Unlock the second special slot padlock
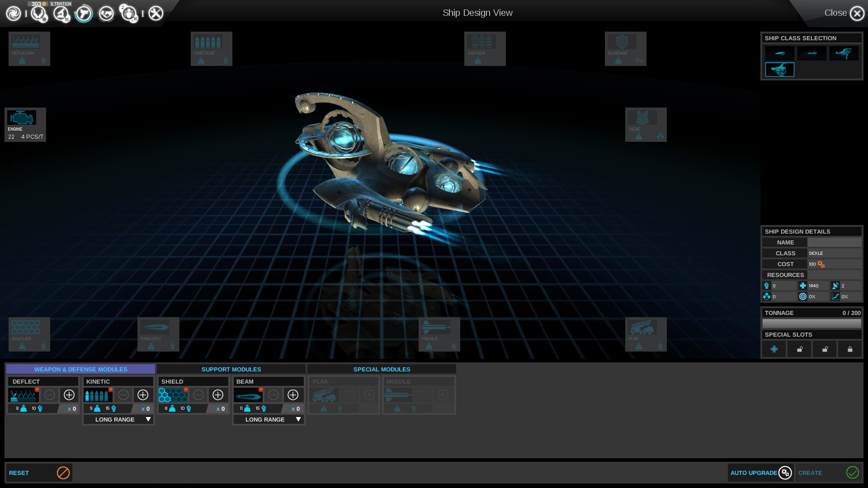This screenshot has height=488, width=868. (799, 349)
